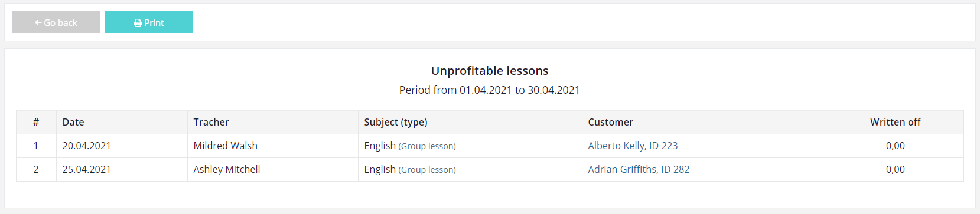Image resolution: width=980 pixels, height=214 pixels.
Task: Click the printer icon in the Print button
Action: 138,23
